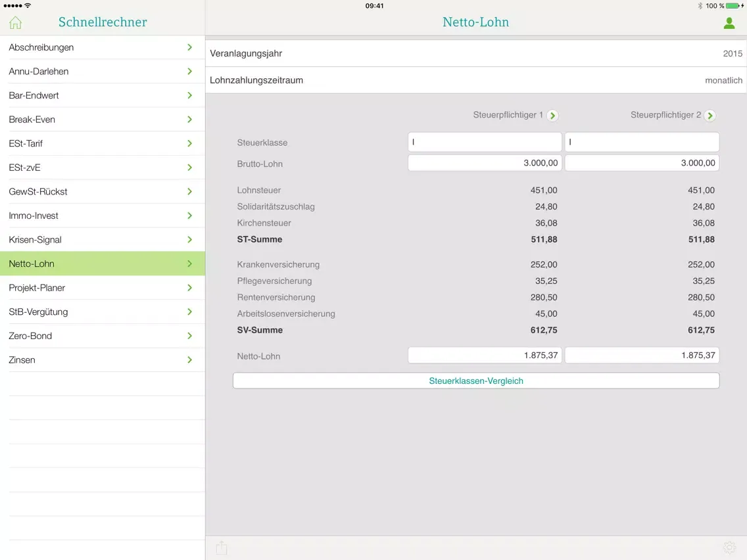The width and height of the screenshot is (747, 560).
Task: Click Kirchensteuer label
Action: point(264,223)
